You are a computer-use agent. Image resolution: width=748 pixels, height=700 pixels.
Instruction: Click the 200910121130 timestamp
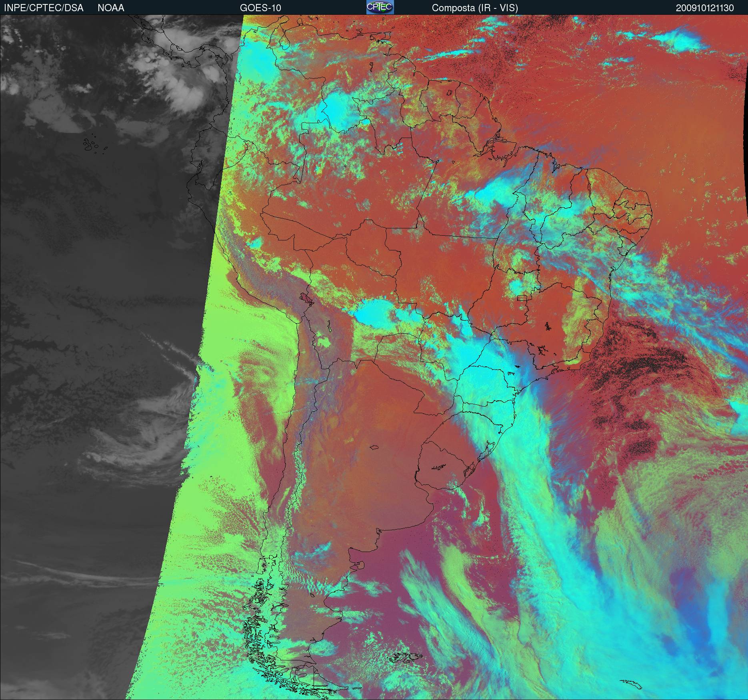705,8
